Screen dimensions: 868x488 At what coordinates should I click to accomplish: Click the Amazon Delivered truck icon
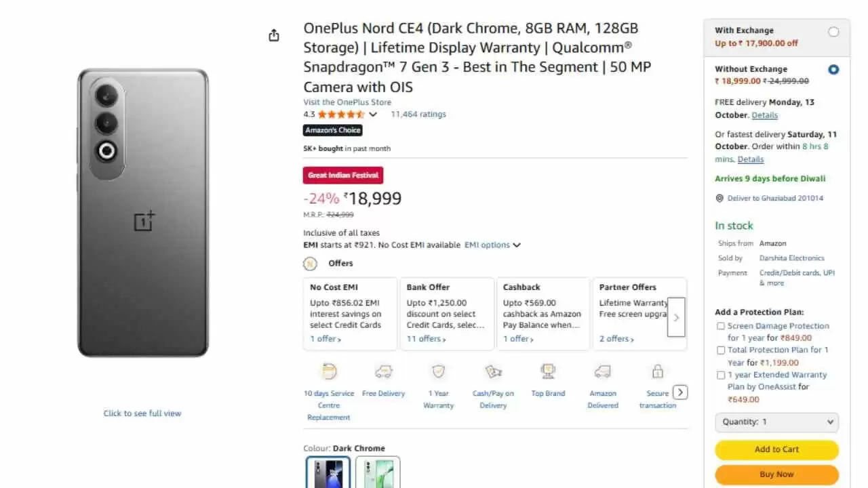[x=603, y=371]
